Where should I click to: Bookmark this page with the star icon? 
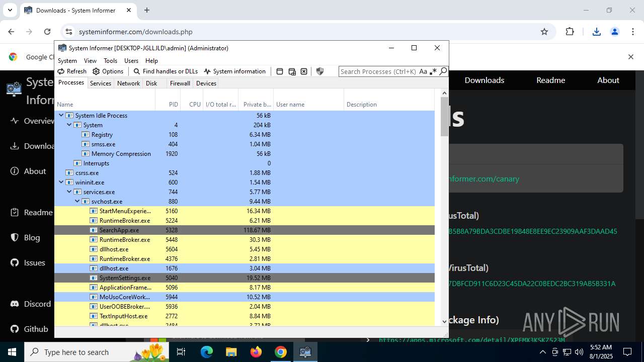pyautogui.click(x=544, y=32)
